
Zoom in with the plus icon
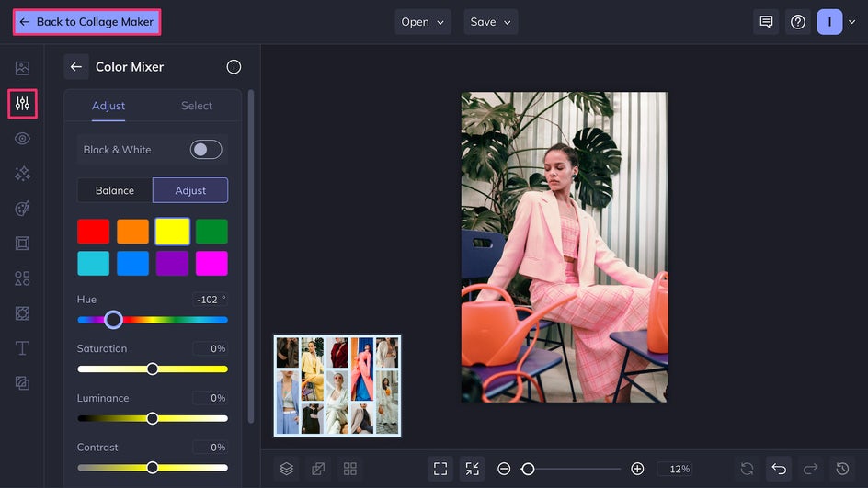point(637,470)
